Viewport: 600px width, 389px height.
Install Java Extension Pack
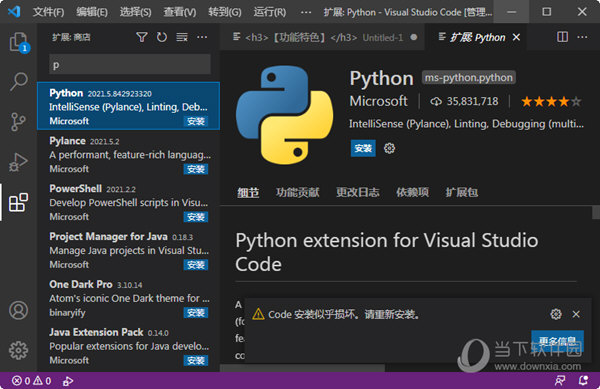pos(196,360)
